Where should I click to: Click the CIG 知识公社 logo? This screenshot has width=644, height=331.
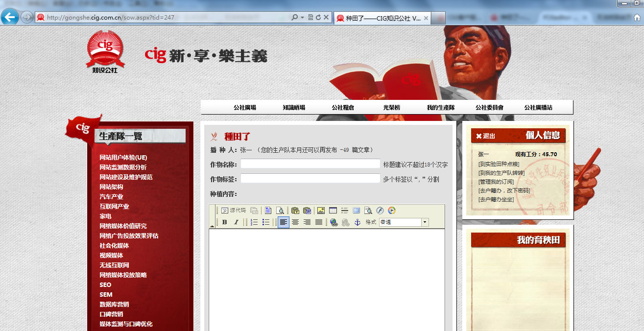click(105, 52)
